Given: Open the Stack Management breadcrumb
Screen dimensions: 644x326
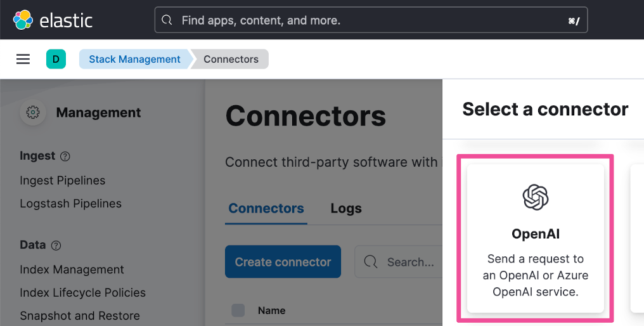Looking at the screenshot, I should click(x=134, y=59).
